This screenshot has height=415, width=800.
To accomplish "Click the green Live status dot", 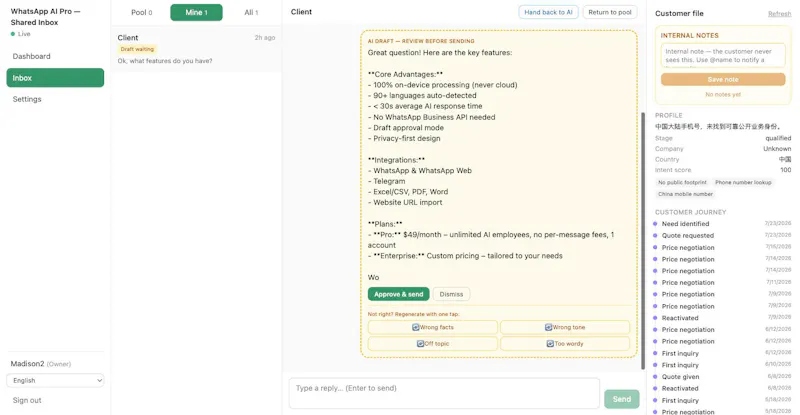I will 13,34.
